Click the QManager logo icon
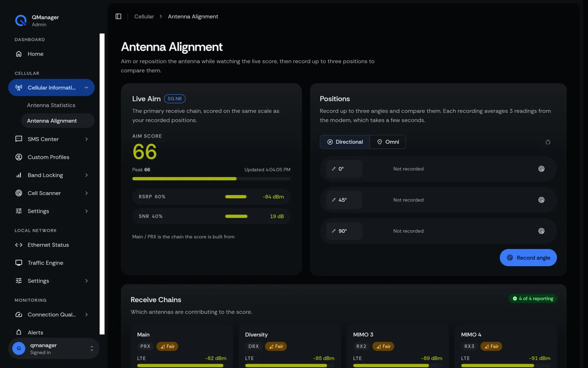 click(21, 21)
